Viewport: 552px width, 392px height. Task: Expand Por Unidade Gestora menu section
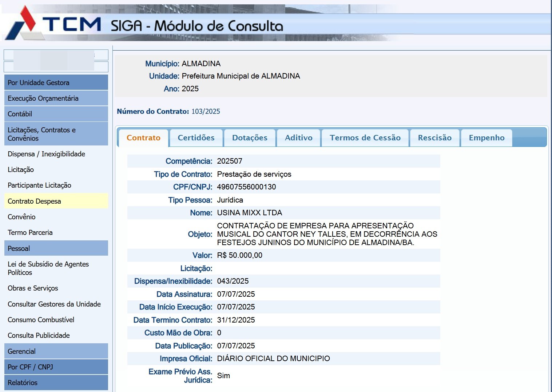[x=56, y=83]
